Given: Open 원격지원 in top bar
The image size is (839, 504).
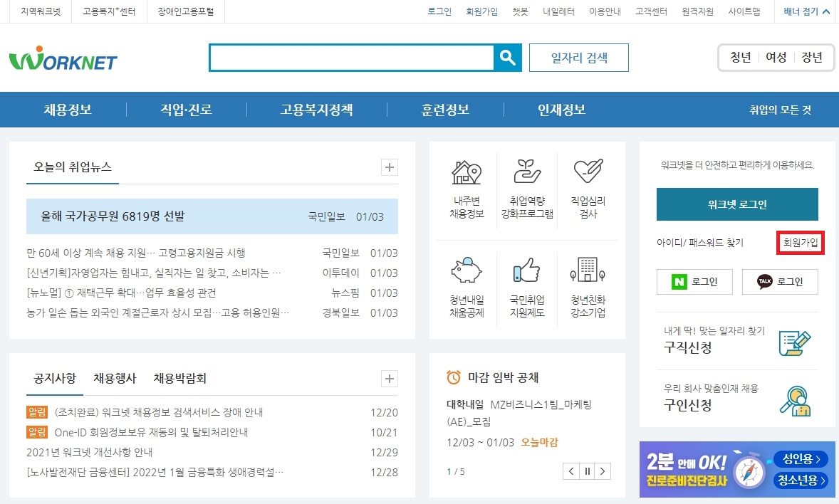Looking at the screenshot, I should coord(698,11).
